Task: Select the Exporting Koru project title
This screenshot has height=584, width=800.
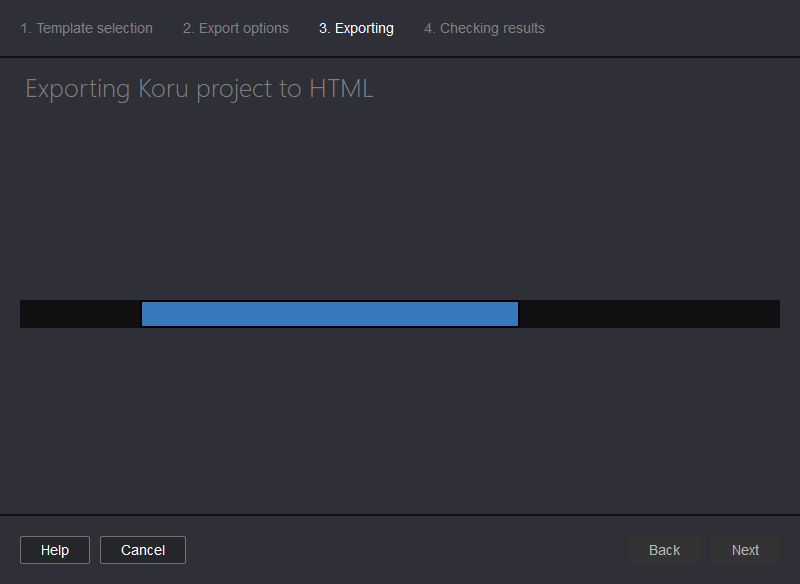Action: [x=198, y=88]
